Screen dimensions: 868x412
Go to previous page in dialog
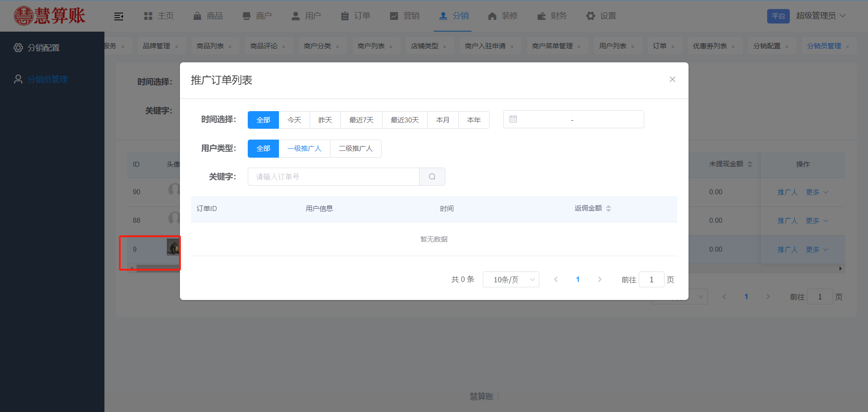556,280
